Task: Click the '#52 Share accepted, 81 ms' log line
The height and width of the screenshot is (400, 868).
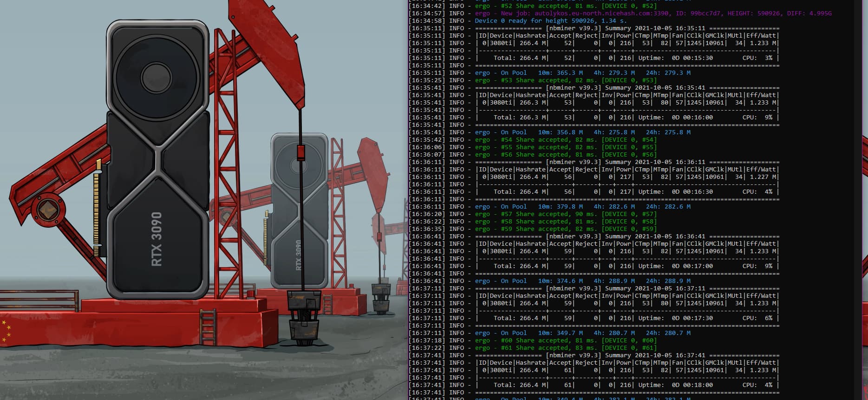Action: coord(533,6)
